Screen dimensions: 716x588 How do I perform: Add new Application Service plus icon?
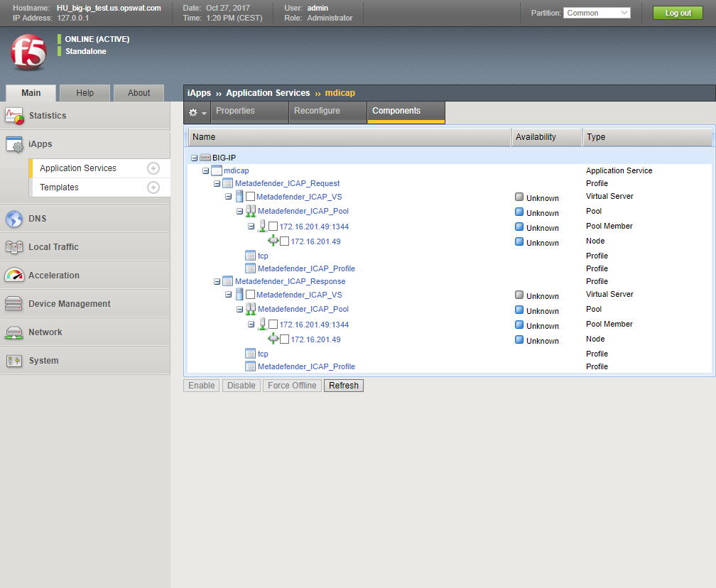153,168
